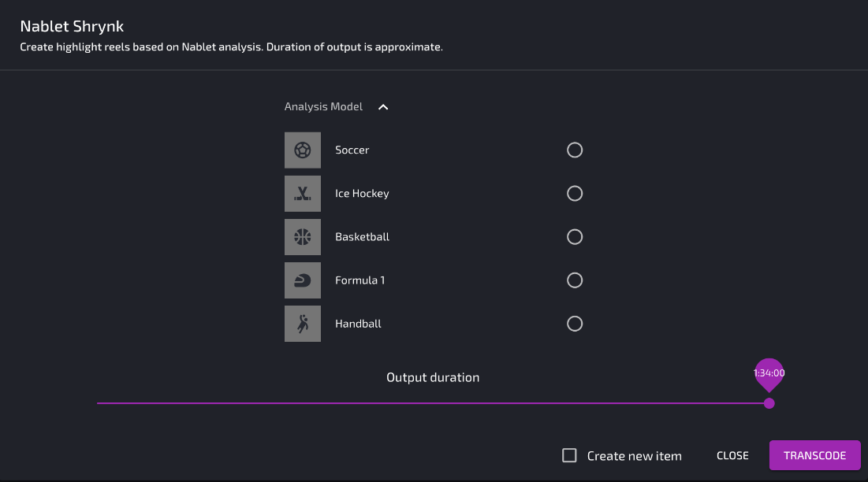Enable the Create new item checkbox
The height and width of the screenshot is (482, 868).
[x=569, y=455]
